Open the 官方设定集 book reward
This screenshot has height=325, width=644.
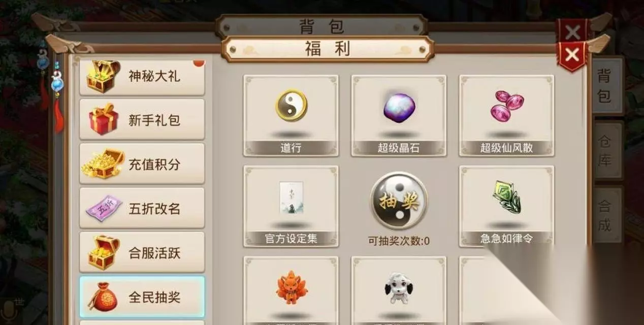291,206
